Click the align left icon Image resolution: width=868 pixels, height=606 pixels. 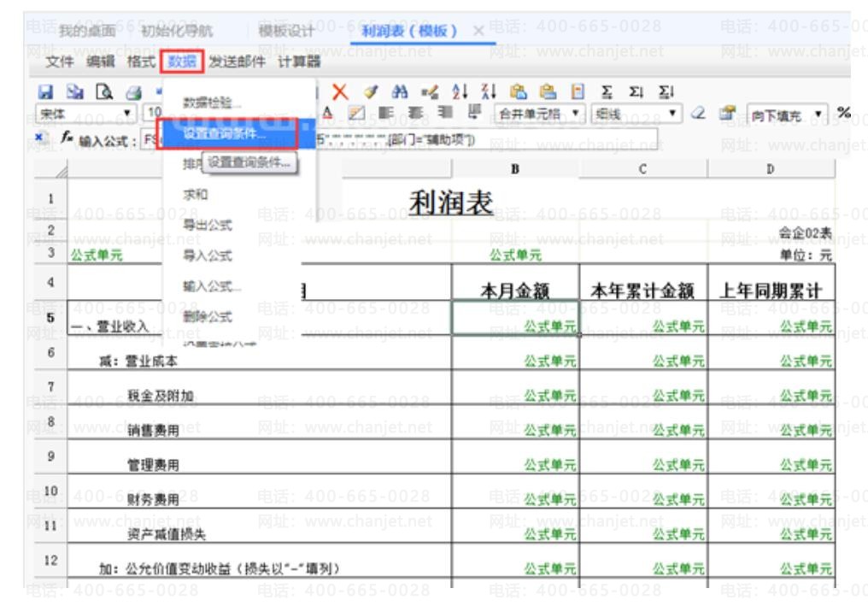point(386,114)
